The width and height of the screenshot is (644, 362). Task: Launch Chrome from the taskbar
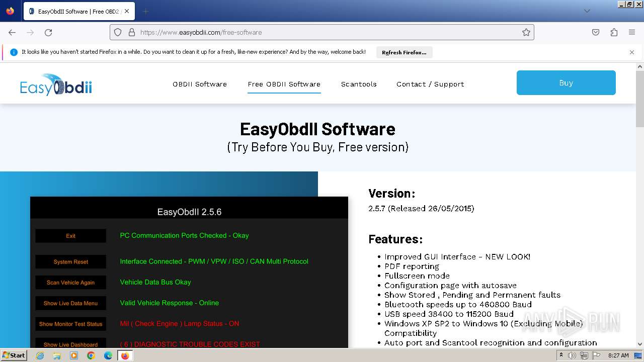click(91, 355)
